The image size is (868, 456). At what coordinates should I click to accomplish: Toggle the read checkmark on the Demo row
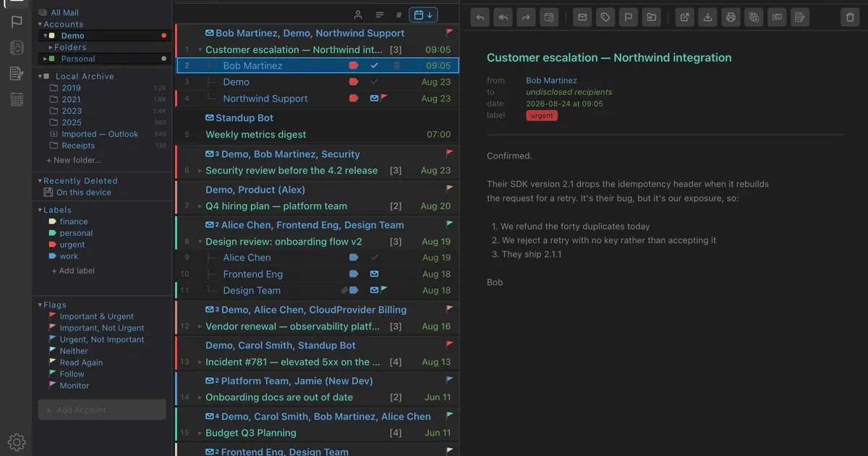[374, 83]
